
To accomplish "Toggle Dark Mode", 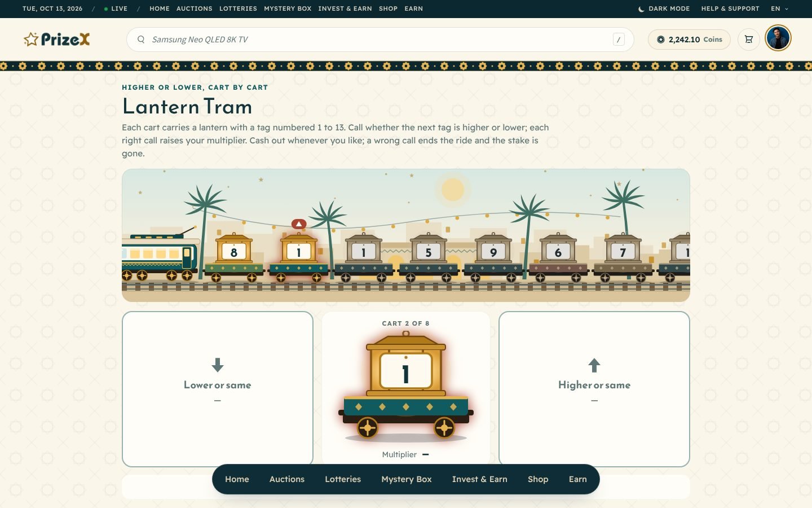I will (x=664, y=9).
